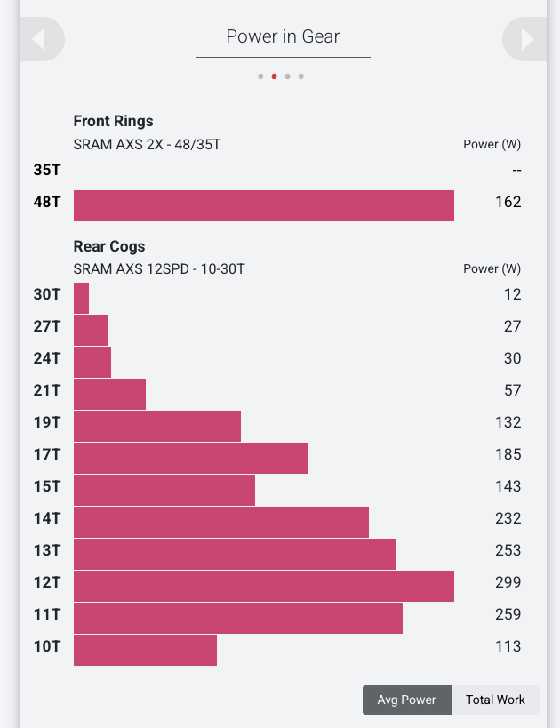Click the 17T rear cog bar

(x=190, y=458)
